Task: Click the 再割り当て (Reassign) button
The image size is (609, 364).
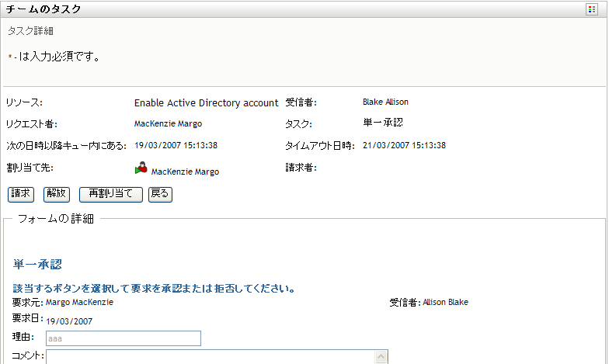Action: [x=111, y=194]
